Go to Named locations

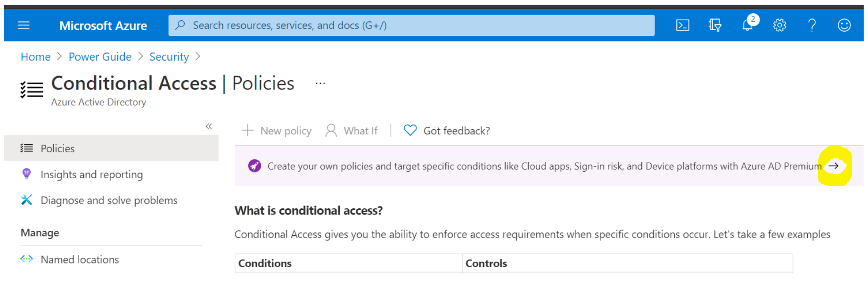pos(80,260)
